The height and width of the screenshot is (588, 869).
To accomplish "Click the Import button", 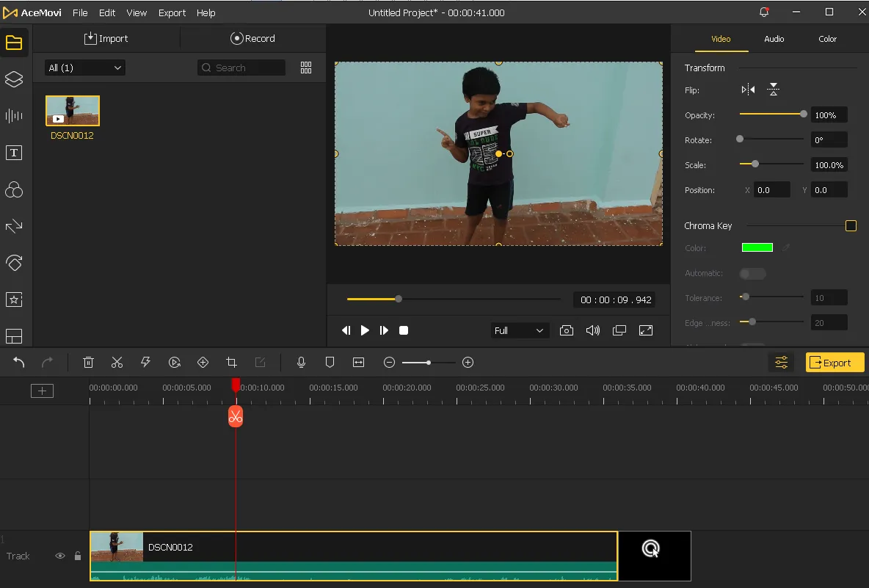I will [106, 38].
